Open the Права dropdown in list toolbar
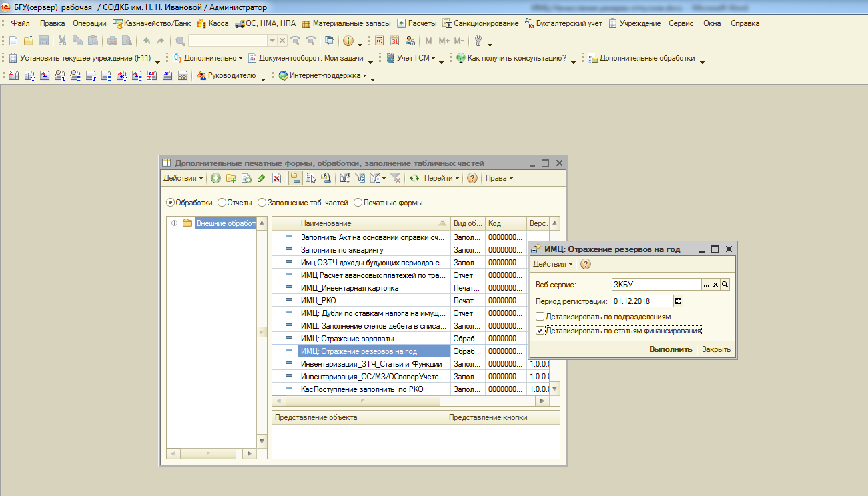Screen dimensions: 868x496 pos(499,178)
